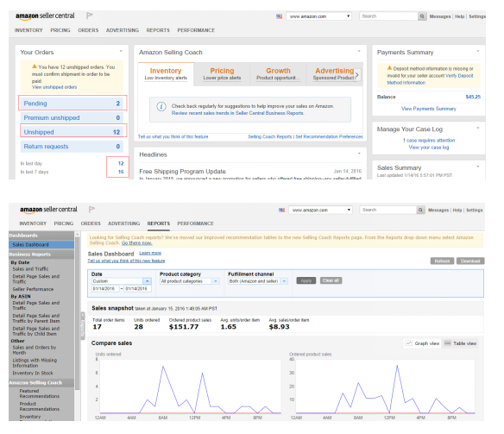Screen dimensions: 504x434
Task: Click the View Payments Summary link
Action: point(428,109)
